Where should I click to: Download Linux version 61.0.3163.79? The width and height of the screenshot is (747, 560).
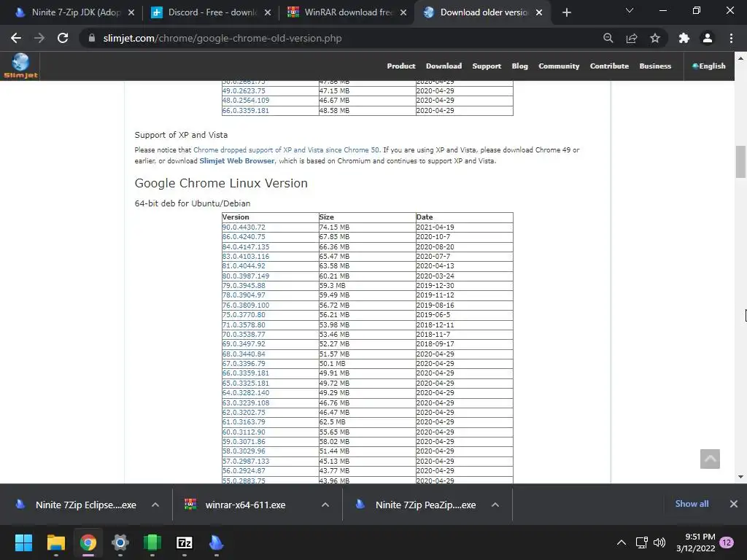pos(244,422)
